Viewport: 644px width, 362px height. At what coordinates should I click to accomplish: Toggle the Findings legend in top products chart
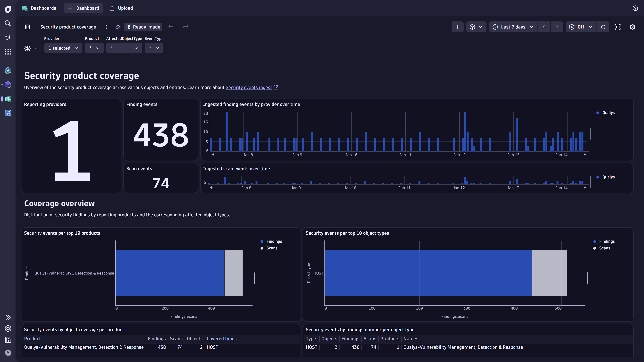tap(271, 241)
